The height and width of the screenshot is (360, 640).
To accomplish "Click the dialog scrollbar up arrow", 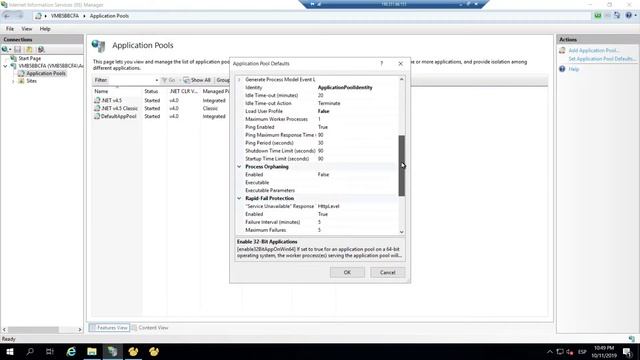I will click(402, 79).
